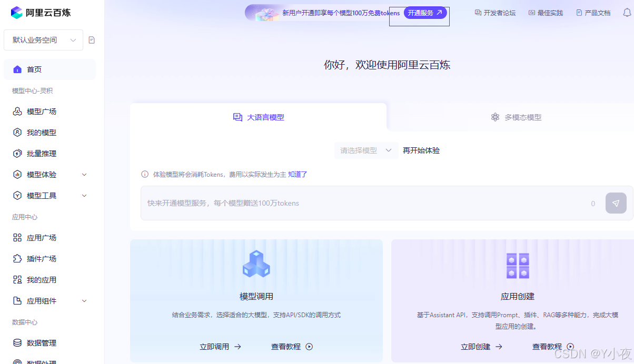Image resolution: width=634 pixels, height=364 pixels.
Task: Click the document icon beside 默认业务空间
Action: point(92,40)
